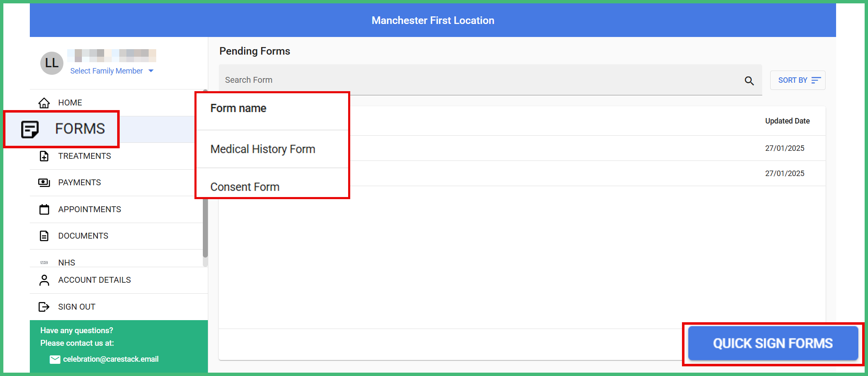
Task: Go to the Appointments section
Action: tap(89, 209)
